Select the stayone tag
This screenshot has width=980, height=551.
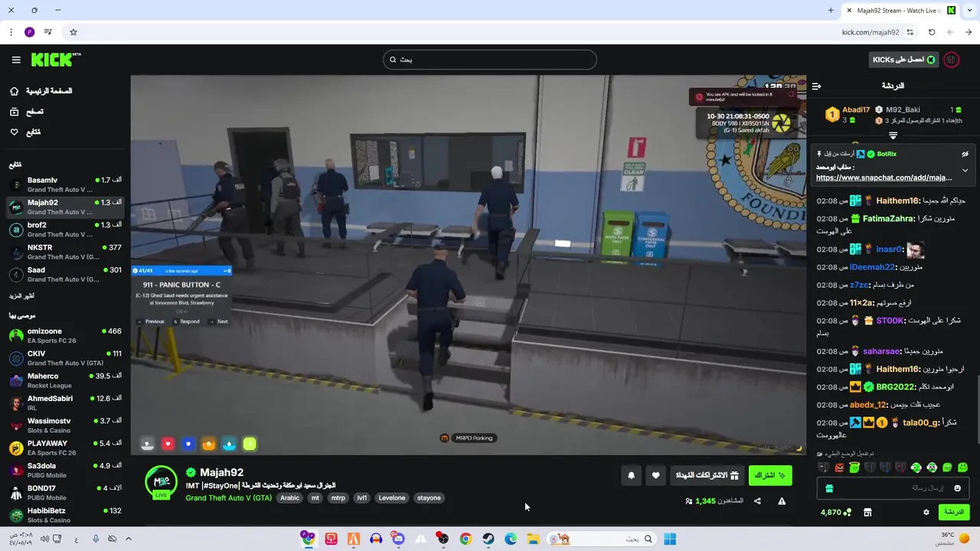coord(429,497)
